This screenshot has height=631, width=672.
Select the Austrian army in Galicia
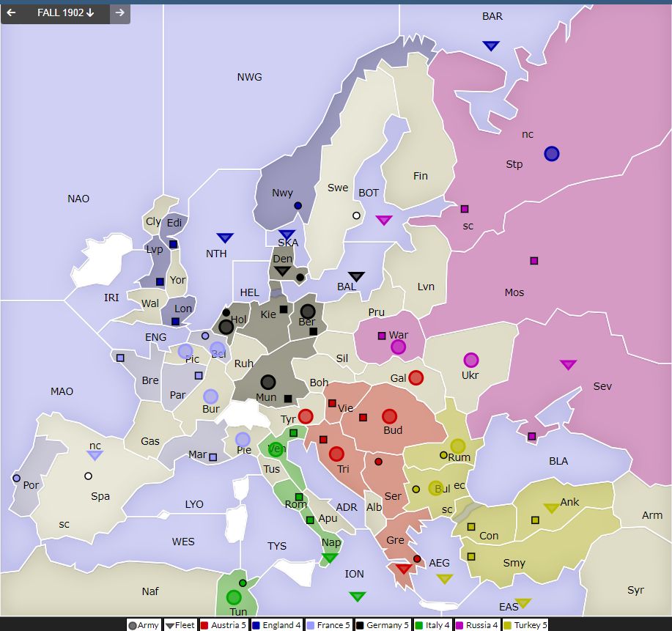(416, 377)
